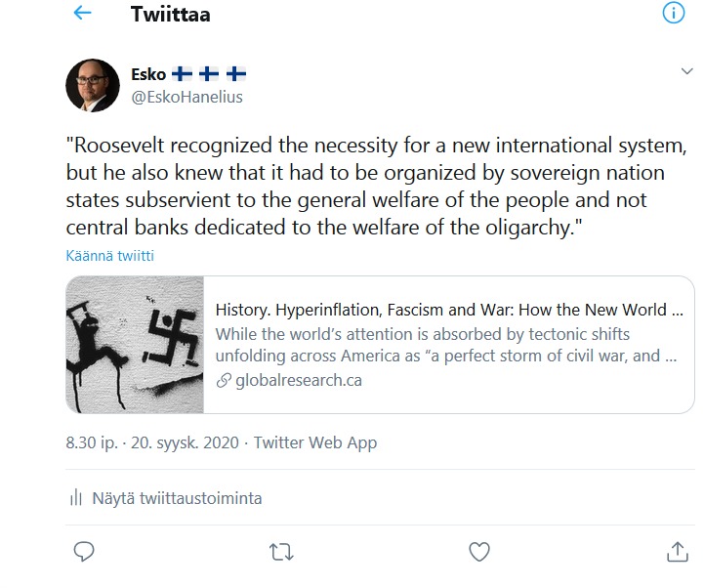The width and height of the screenshot is (704, 588).
Task: Open Näytä twiittaustoiminta activity
Action: 177,497
